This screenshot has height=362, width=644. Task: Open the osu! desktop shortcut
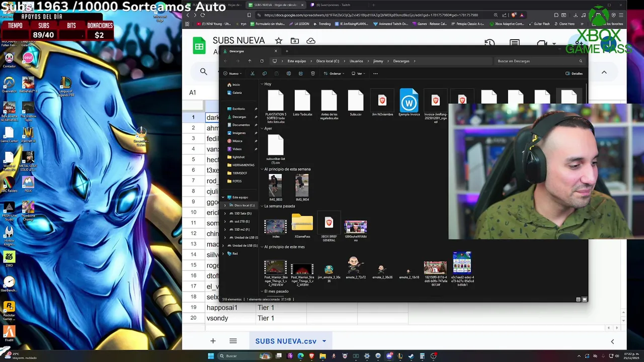[x=28, y=60]
